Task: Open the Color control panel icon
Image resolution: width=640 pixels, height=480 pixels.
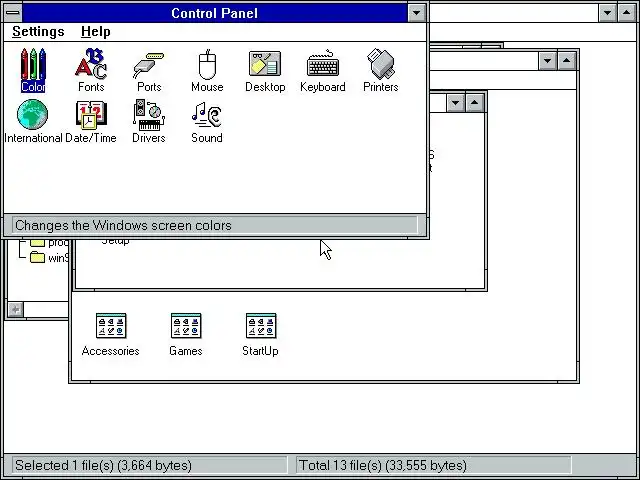Action: [33, 70]
